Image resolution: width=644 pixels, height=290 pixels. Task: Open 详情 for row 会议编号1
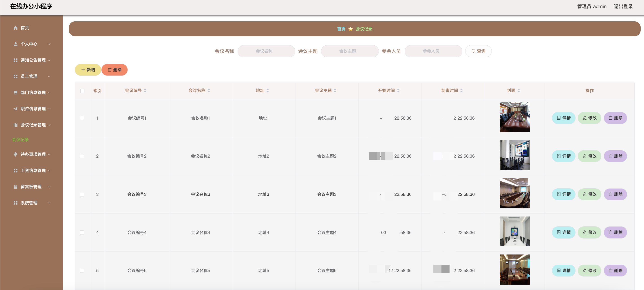(564, 118)
